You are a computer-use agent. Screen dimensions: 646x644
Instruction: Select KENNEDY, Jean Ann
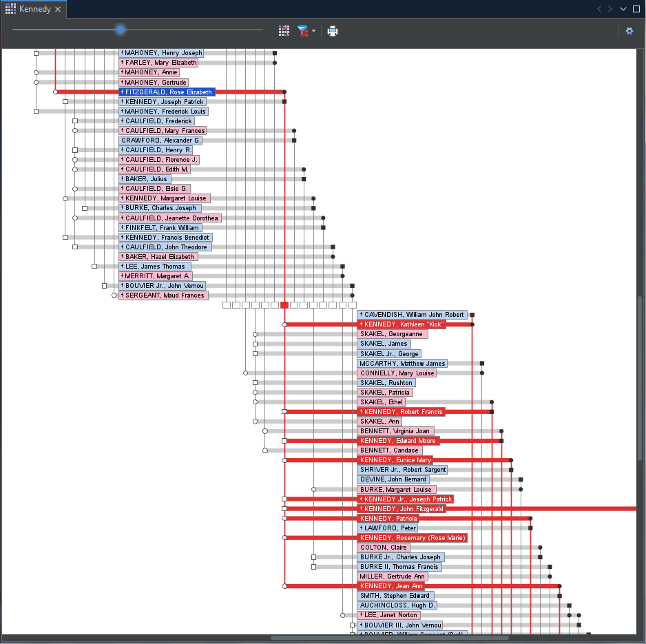click(391, 586)
